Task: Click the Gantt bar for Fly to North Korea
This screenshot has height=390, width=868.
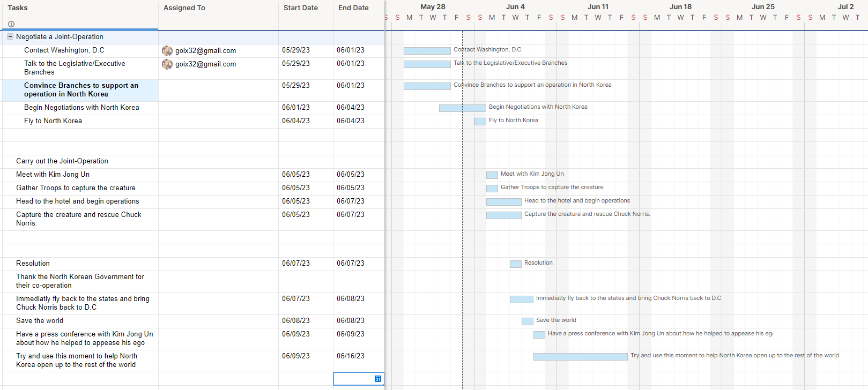Action: [480, 122]
